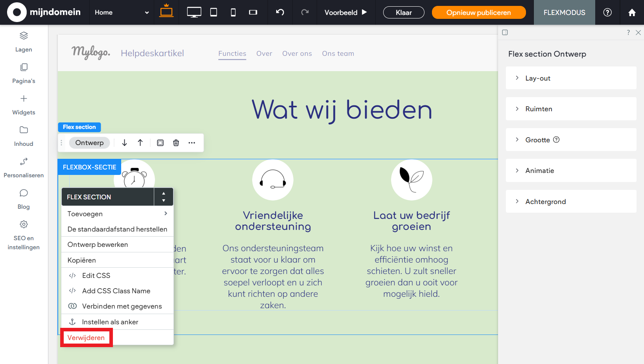This screenshot has height=364, width=644.
Task: Open the Home page dropdown
Action: point(121,12)
